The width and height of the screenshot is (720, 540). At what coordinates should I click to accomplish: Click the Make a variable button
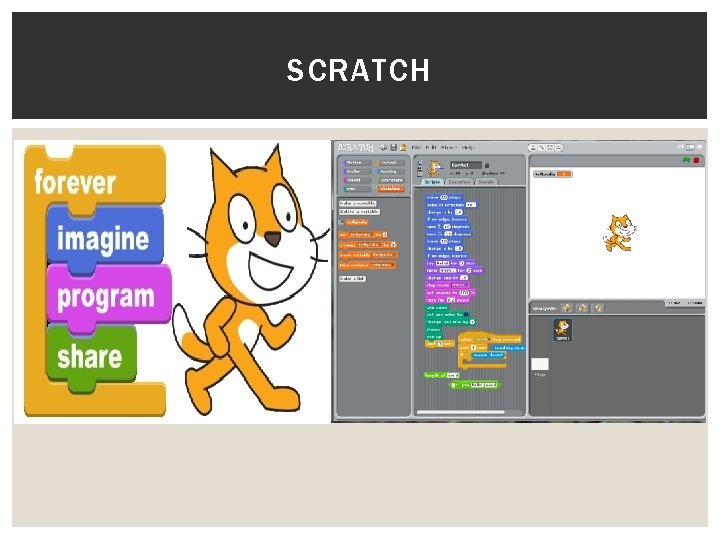(357, 203)
